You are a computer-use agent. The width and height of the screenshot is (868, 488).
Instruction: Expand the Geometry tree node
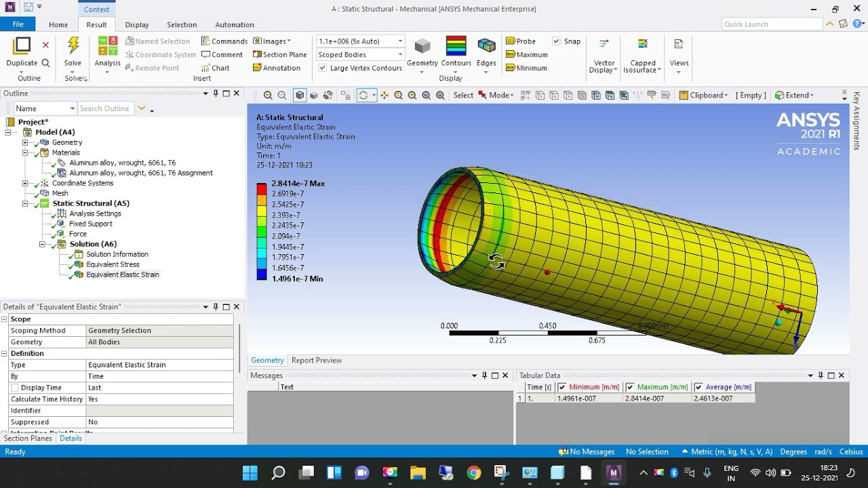click(x=25, y=142)
